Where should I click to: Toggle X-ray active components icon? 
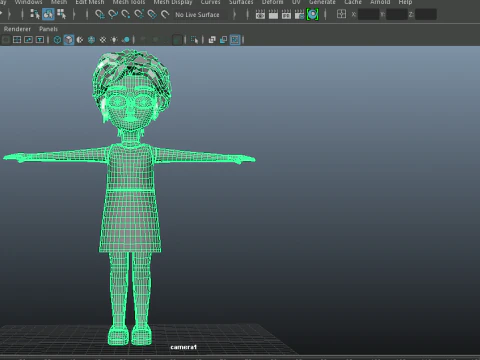223,40
